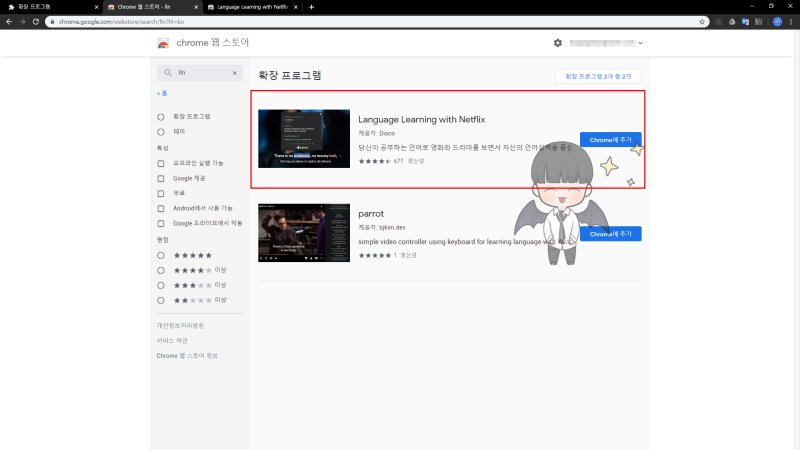Close the 확장 프로그램 tab

click(96, 7)
